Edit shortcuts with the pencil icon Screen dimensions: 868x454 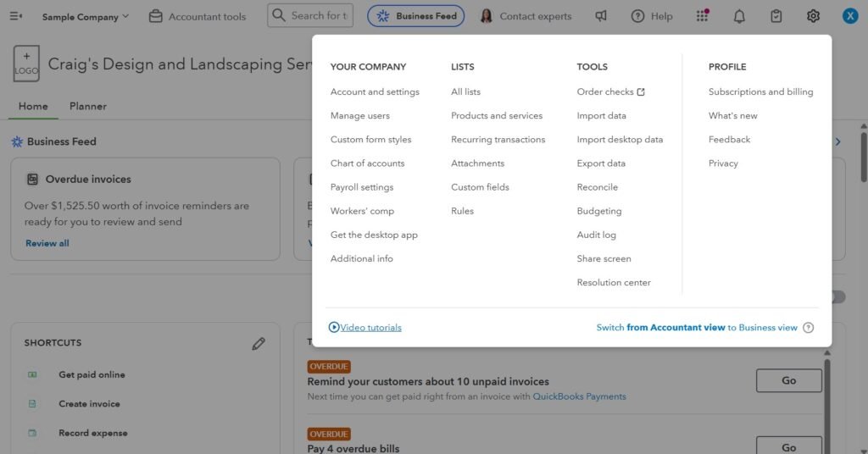tap(259, 344)
